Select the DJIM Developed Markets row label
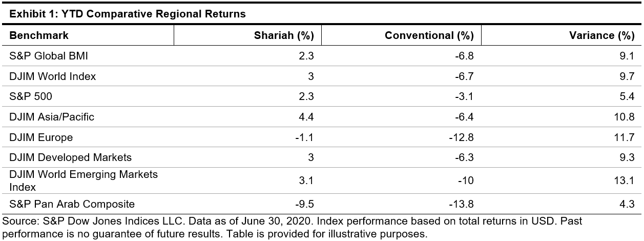Screen dimensions: 644x241 tap(71, 157)
